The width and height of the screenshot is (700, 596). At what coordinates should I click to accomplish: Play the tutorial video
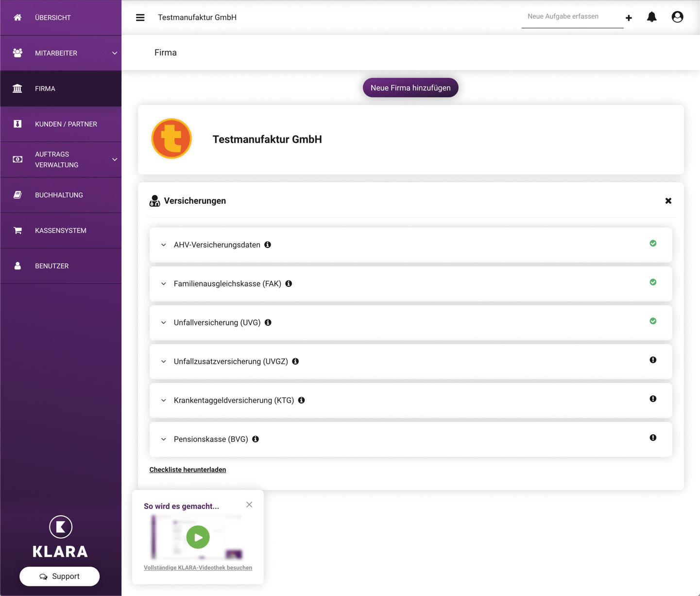click(198, 537)
